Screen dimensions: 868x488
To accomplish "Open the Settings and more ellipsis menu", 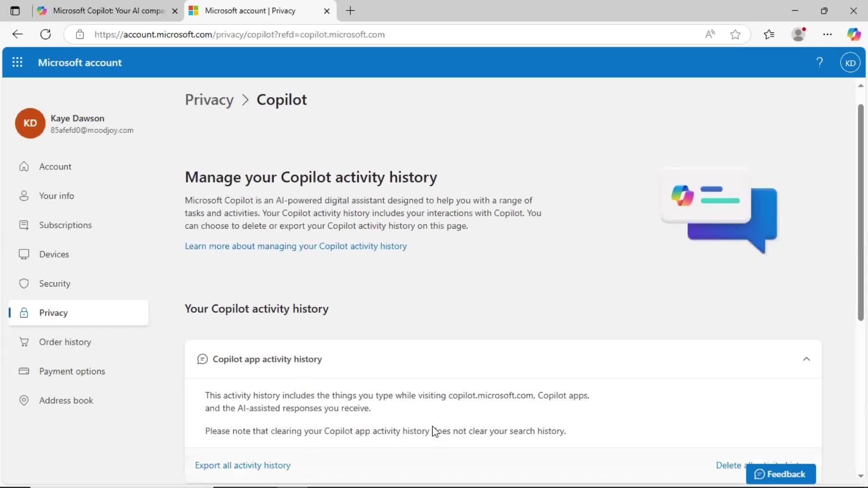I will point(827,34).
